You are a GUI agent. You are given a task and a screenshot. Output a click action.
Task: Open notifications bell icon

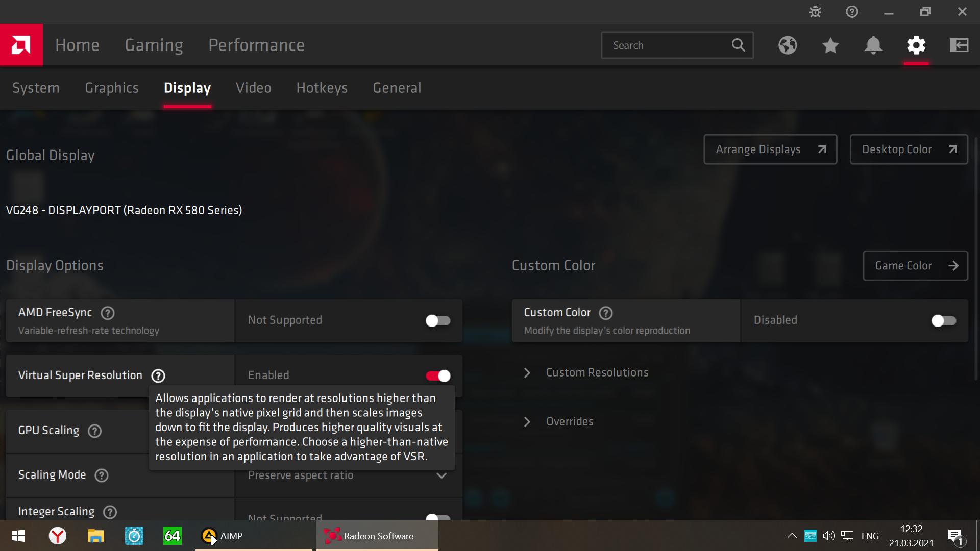pyautogui.click(x=873, y=45)
